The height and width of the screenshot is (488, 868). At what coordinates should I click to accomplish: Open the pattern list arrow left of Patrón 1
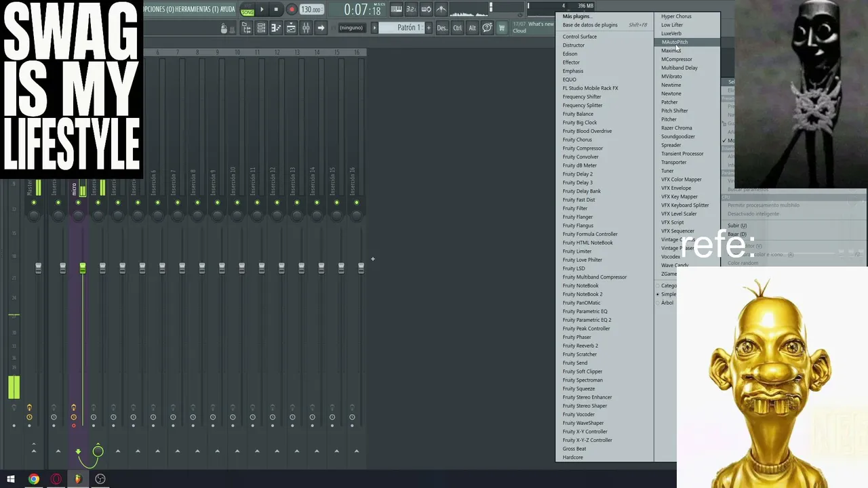click(374, 28)
